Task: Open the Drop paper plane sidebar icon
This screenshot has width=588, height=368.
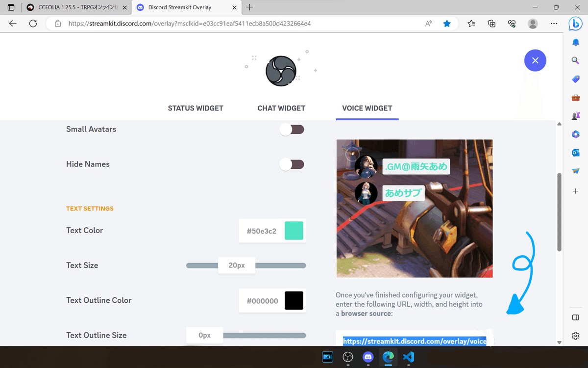Action: coord(576,171)
